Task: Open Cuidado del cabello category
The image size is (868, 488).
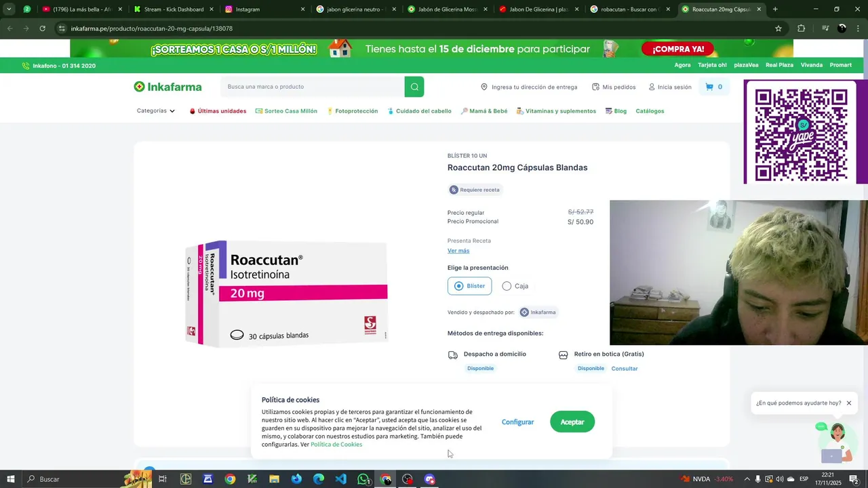Action: (x=419, y=111)
